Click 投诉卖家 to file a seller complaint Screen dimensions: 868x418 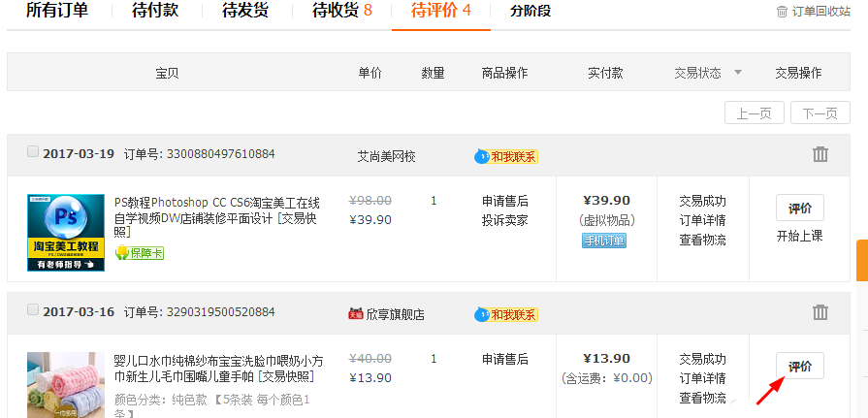pos(505,220)
